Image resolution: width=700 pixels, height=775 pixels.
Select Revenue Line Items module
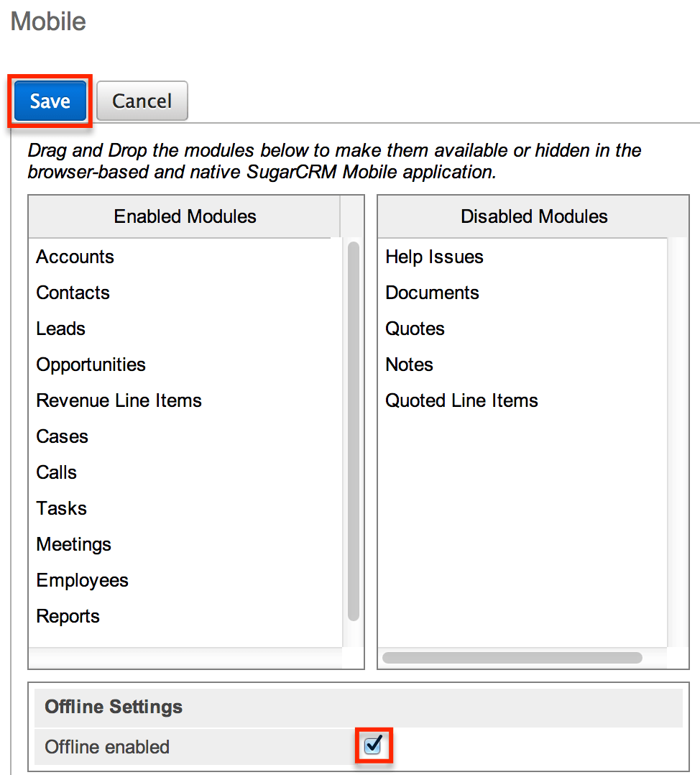point(119,400)
